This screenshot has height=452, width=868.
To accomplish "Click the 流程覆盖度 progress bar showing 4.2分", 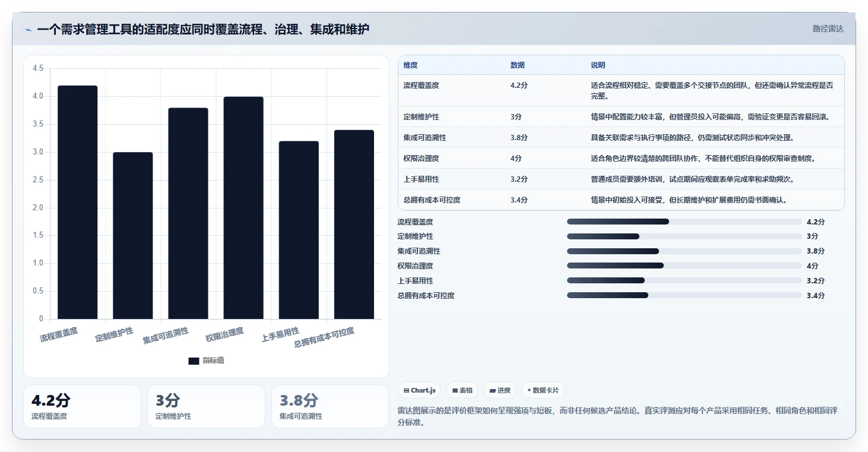I will tap(685, 222).
